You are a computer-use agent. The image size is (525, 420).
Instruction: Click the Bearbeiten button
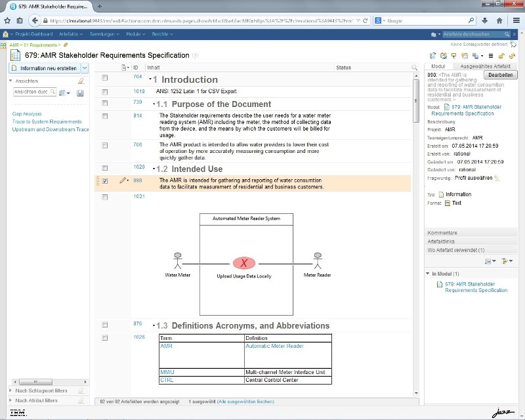(501, 75)
